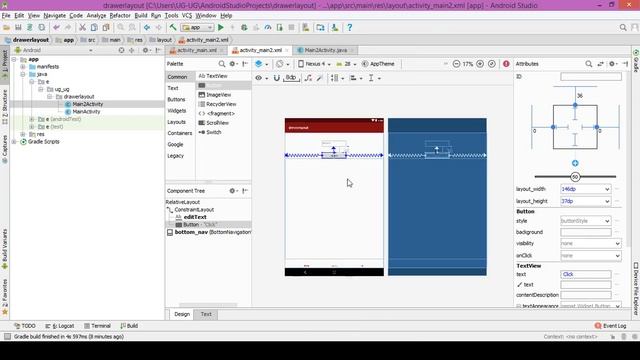The height and width of the screenshot is (360, 640).
Task: Open the API 28 version dropdown
Action: [346, 64]
